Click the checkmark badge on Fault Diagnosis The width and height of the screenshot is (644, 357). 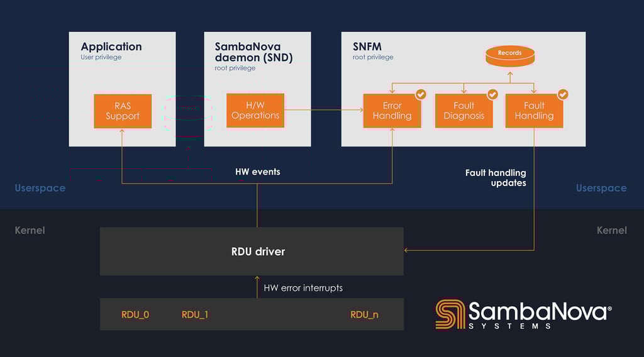click(x=492, y=94)
